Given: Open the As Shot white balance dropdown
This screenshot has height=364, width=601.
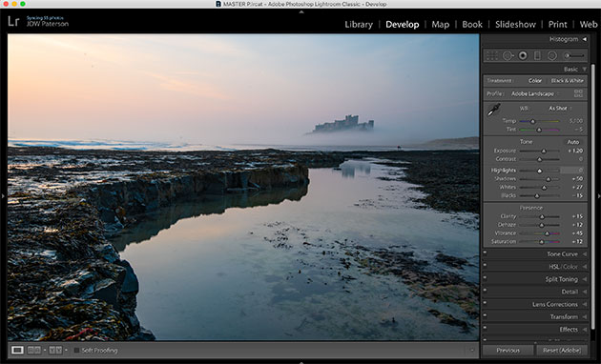Looking at the screenshot, I should click(x=560, y=109).
